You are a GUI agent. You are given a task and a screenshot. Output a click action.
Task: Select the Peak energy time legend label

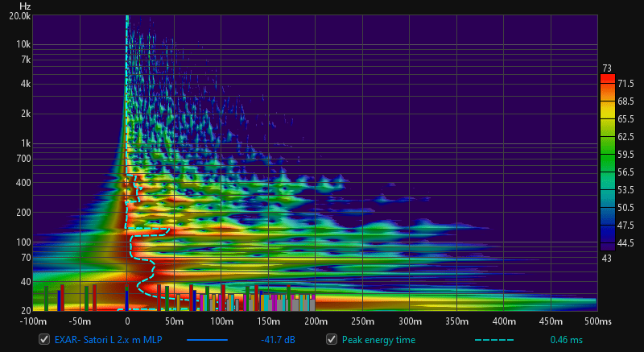point(378,340)
